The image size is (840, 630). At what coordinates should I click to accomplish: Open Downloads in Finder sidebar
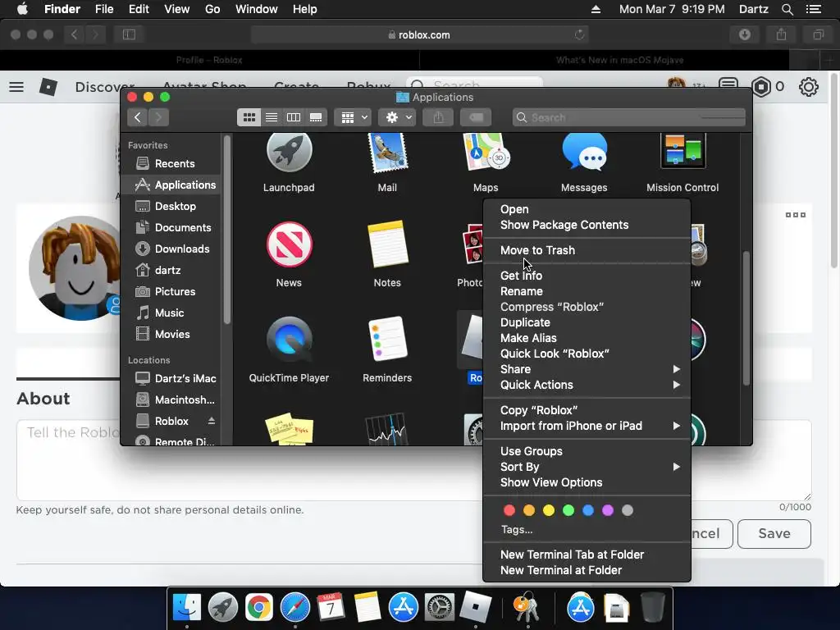(171, 249)
